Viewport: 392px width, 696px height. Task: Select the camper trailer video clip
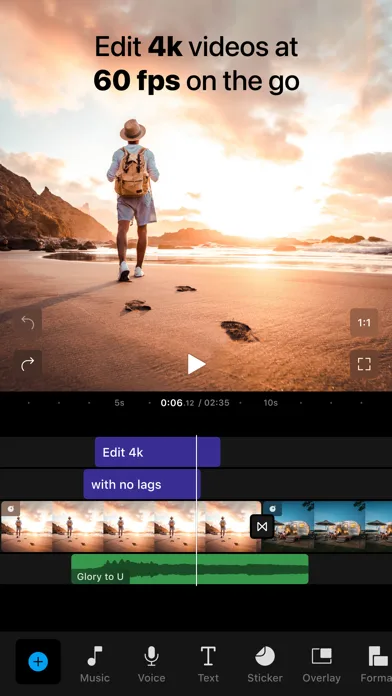[x=328, y=527]
